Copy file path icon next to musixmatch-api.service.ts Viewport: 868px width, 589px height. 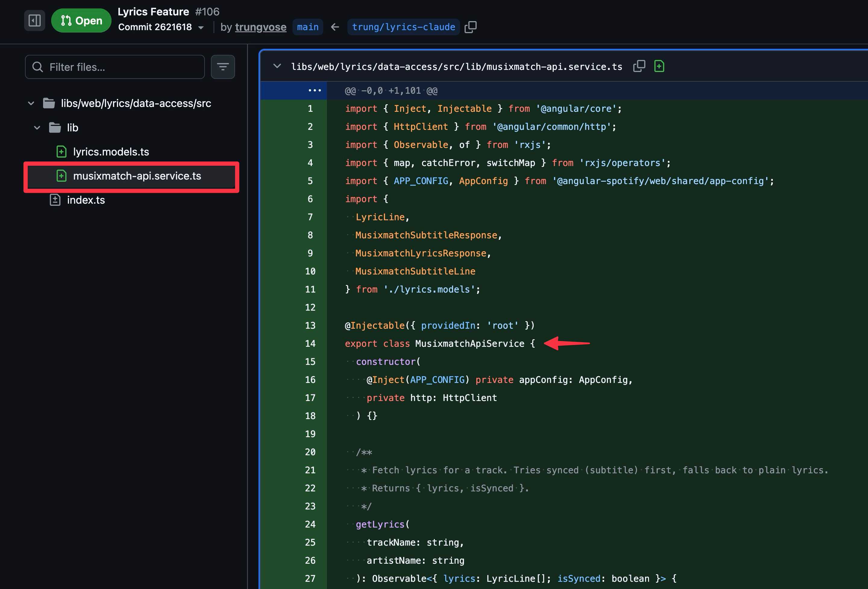[x=639, y=66]
